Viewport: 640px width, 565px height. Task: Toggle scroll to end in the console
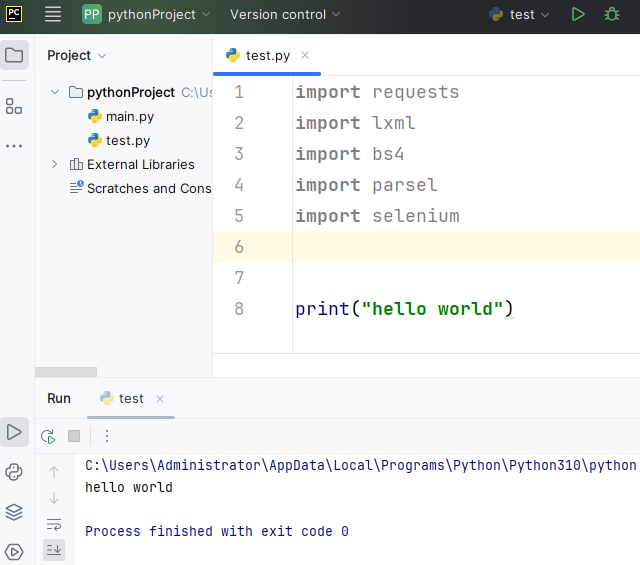click(54, 549)
